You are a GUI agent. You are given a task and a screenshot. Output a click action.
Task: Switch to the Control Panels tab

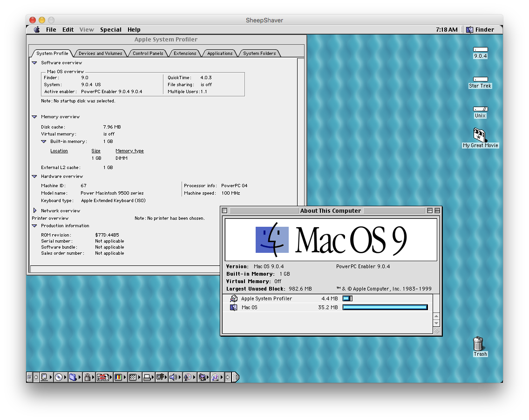click(x=148, y=53)
